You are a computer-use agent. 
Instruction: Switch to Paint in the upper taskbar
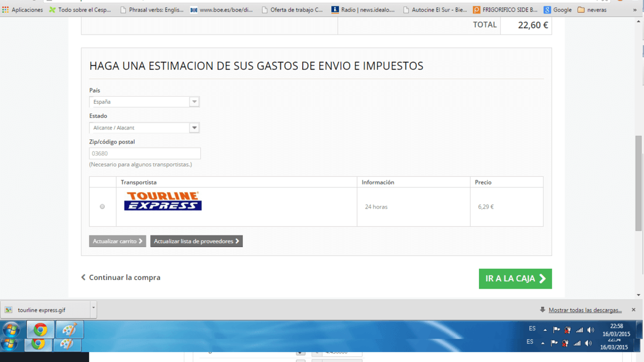[x=70, y=330]
